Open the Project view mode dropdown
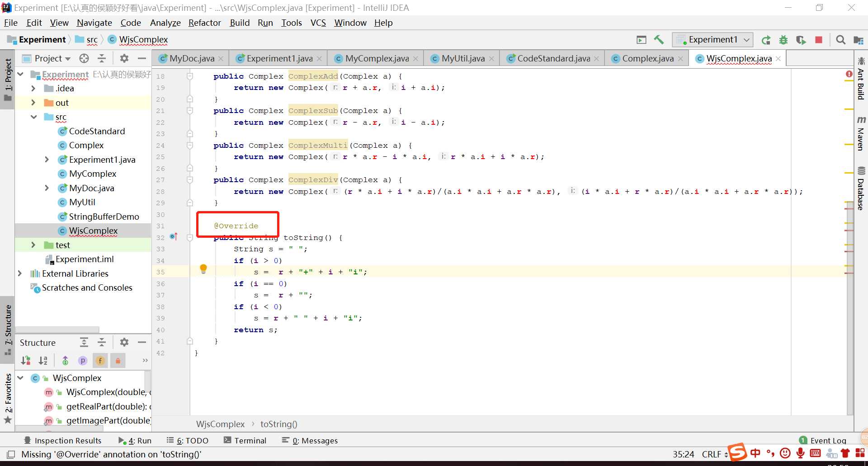 pos(52,58)
